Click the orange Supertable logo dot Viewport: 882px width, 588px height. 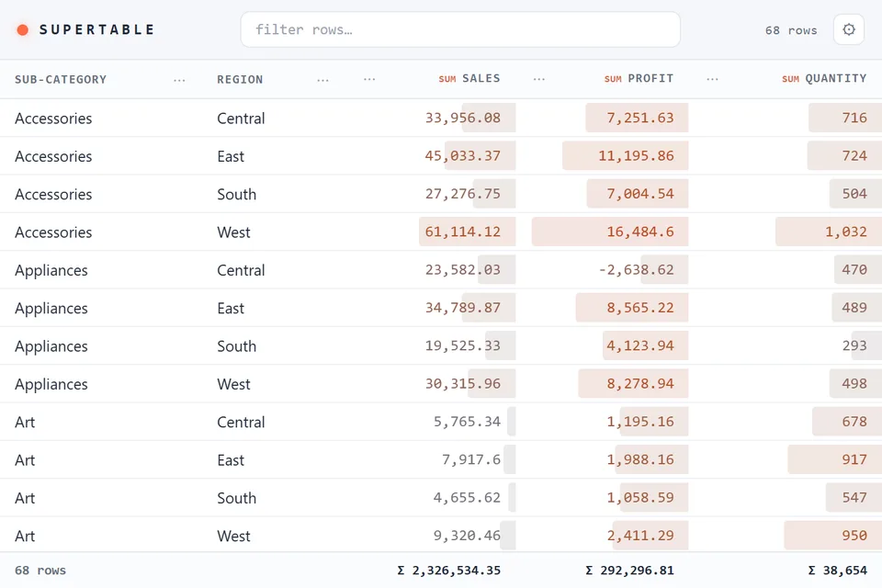22,29
